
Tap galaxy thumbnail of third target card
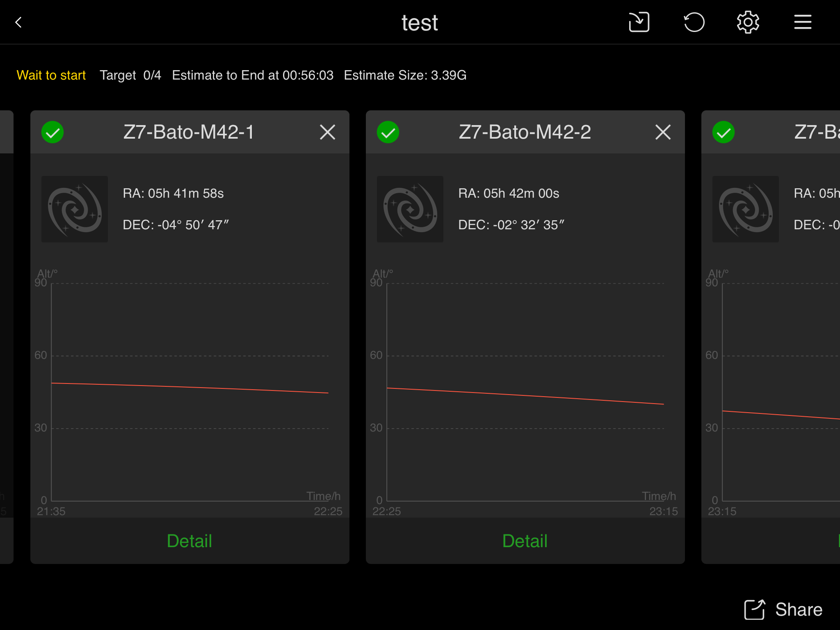click(x=746, y=209)
